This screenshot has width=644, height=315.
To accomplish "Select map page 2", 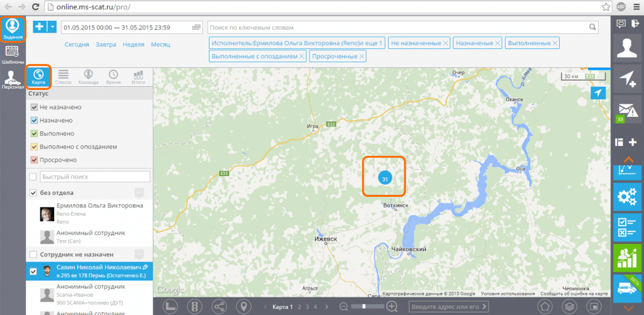I will tap(300, 306).
